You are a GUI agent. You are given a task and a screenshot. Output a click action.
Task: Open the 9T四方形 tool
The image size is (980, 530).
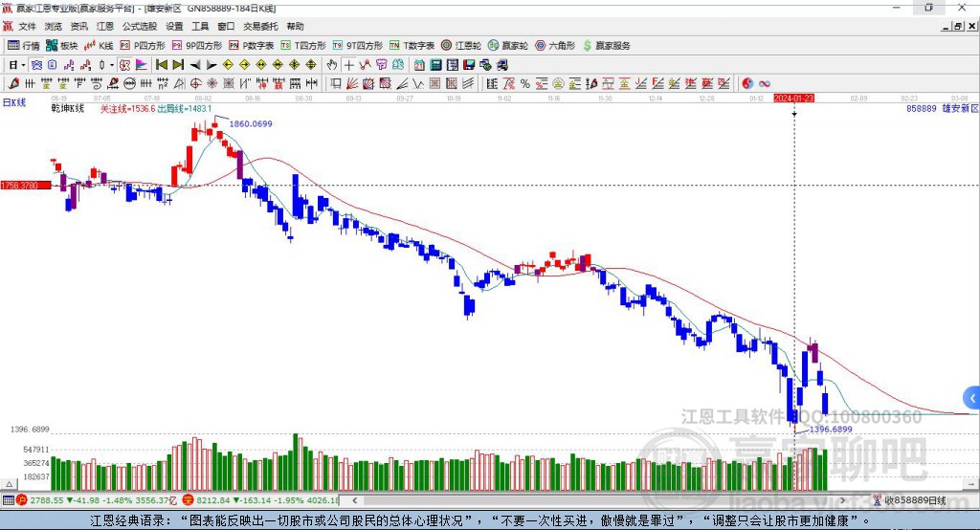pos(358,46)
